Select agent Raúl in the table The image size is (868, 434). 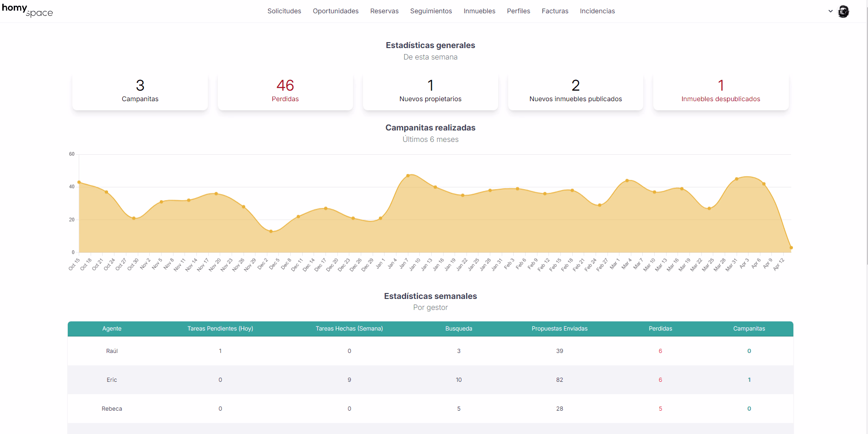[112, 351]
